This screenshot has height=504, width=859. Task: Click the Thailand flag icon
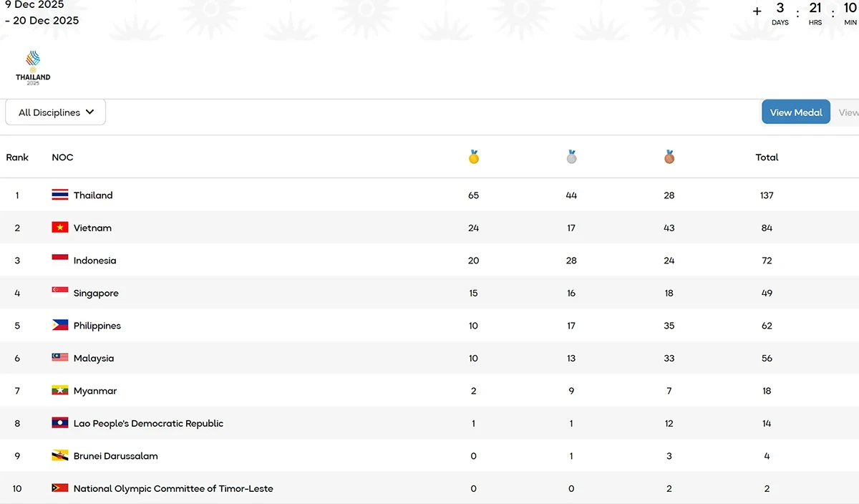pyautogui.click(x=60, y=195)
